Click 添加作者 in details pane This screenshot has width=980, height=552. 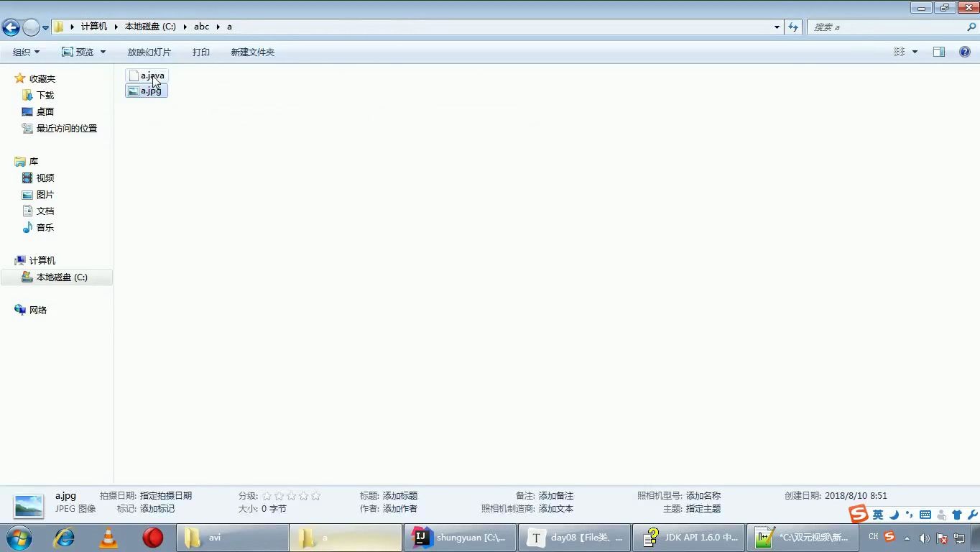click(x=400, y=508)
